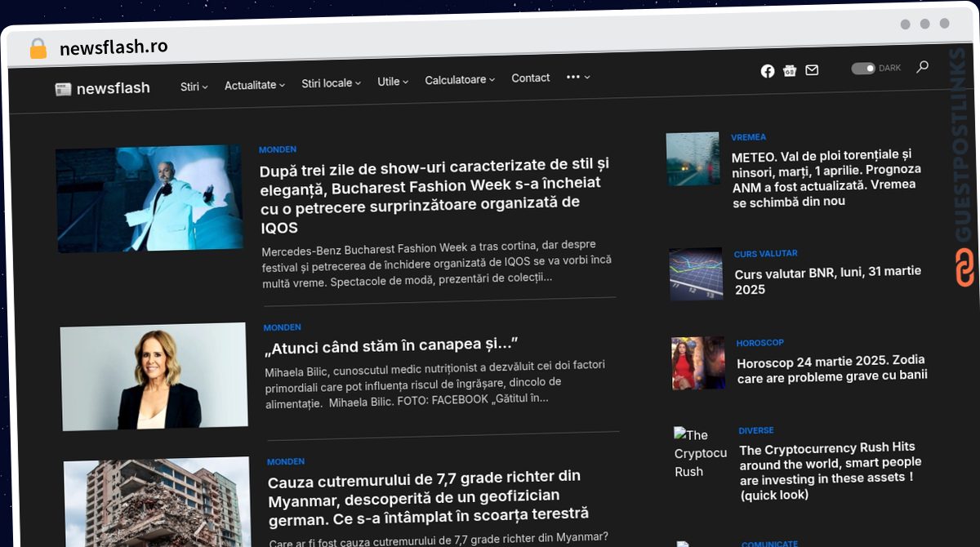Open the collapsed building thumbnail
The height and width of the screenshot is (547, 980).
(x=158, y=502)
